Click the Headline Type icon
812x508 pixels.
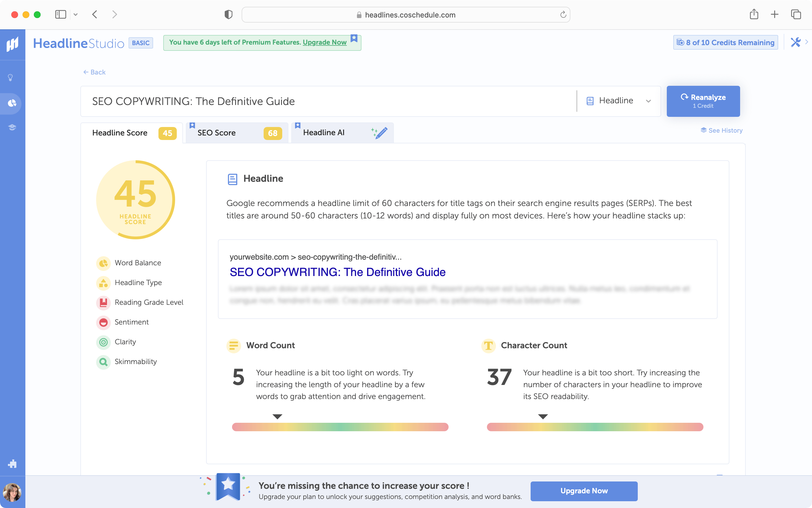103,283
